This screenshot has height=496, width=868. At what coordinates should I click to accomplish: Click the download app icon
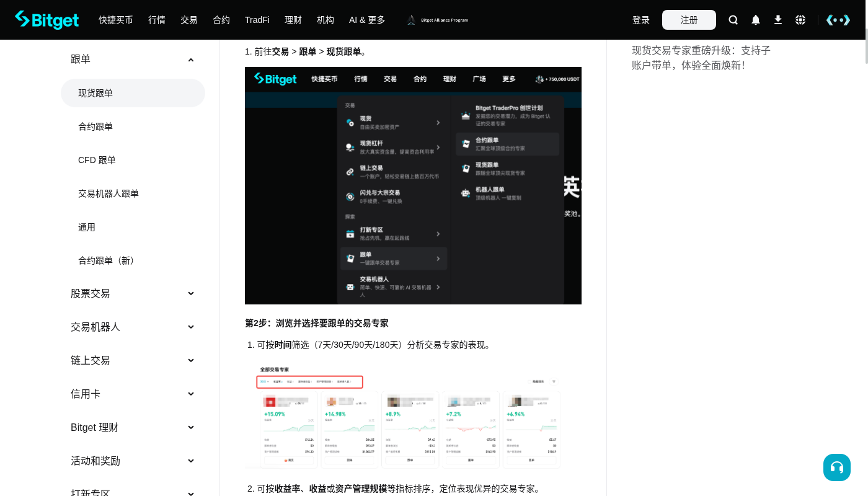[778, 20]
